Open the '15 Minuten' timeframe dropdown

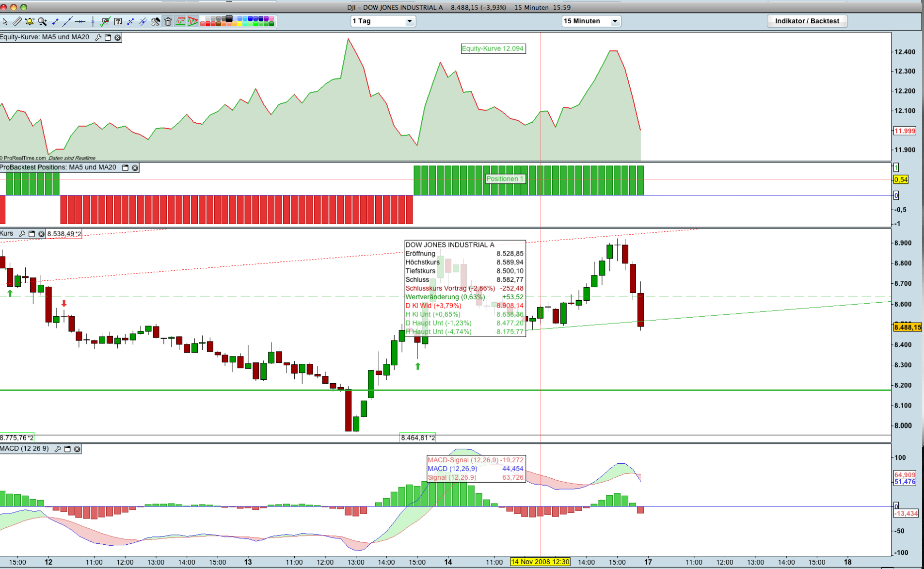click(x=591, y=21)
